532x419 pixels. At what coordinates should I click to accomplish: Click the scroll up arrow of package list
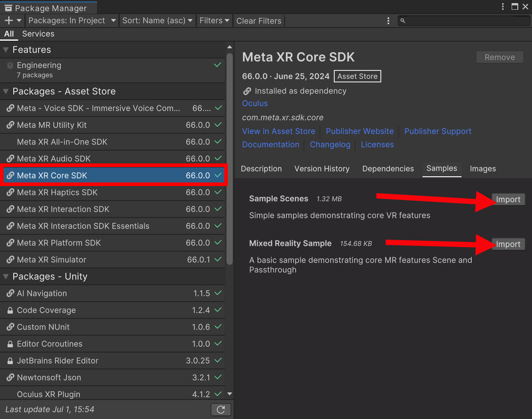coord(230,47)
